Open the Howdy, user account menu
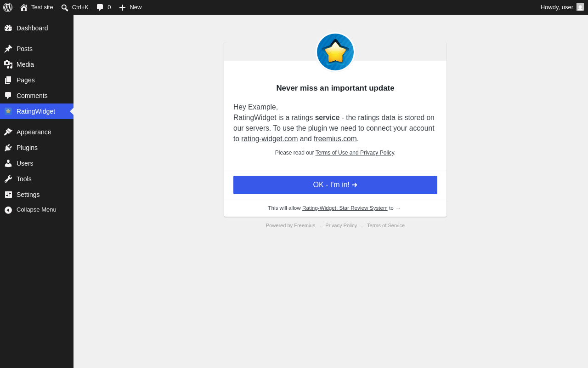 coord(562,7)
